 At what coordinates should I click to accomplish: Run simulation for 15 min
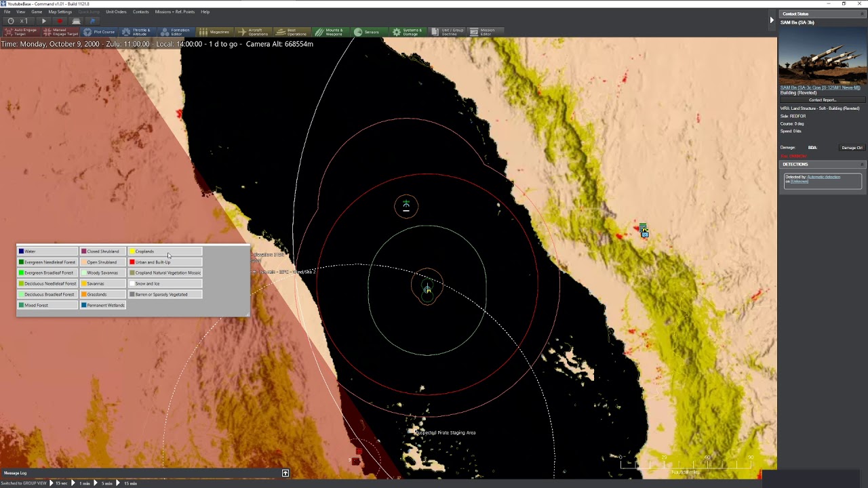(126, 483)
